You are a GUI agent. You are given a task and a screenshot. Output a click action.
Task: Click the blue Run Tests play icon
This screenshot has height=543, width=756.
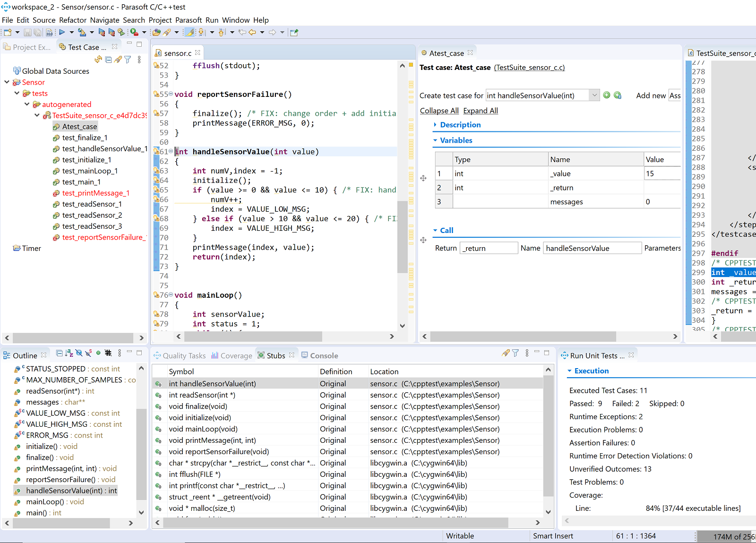click(62, 32)
